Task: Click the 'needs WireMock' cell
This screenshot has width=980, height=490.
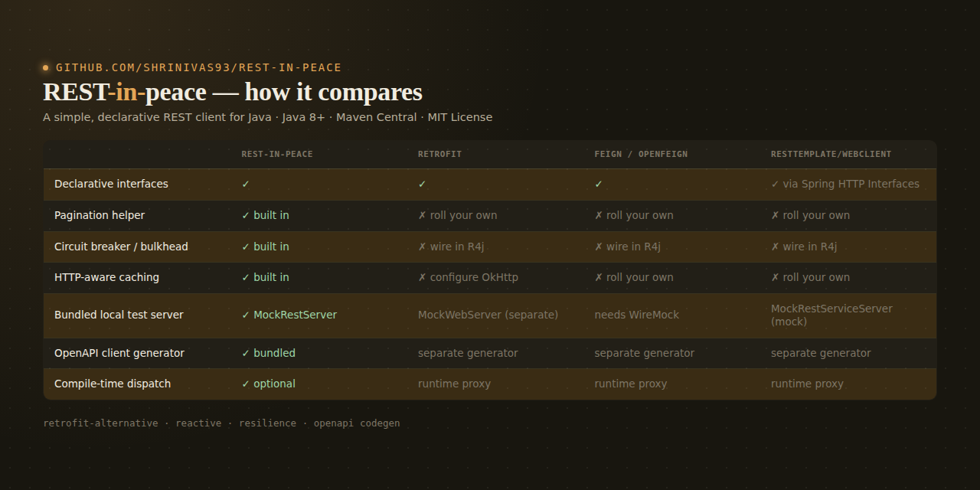Action: coord(637,315)
